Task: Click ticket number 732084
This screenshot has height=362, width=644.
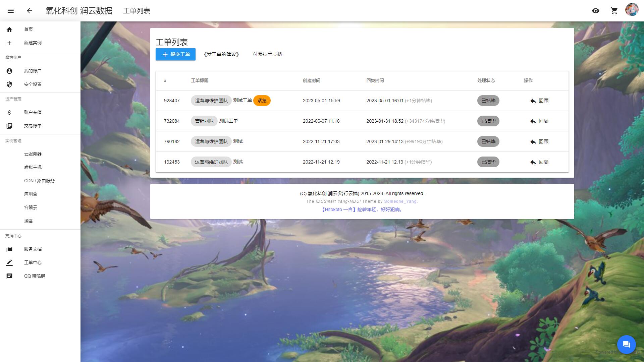Action: point(172,121)
